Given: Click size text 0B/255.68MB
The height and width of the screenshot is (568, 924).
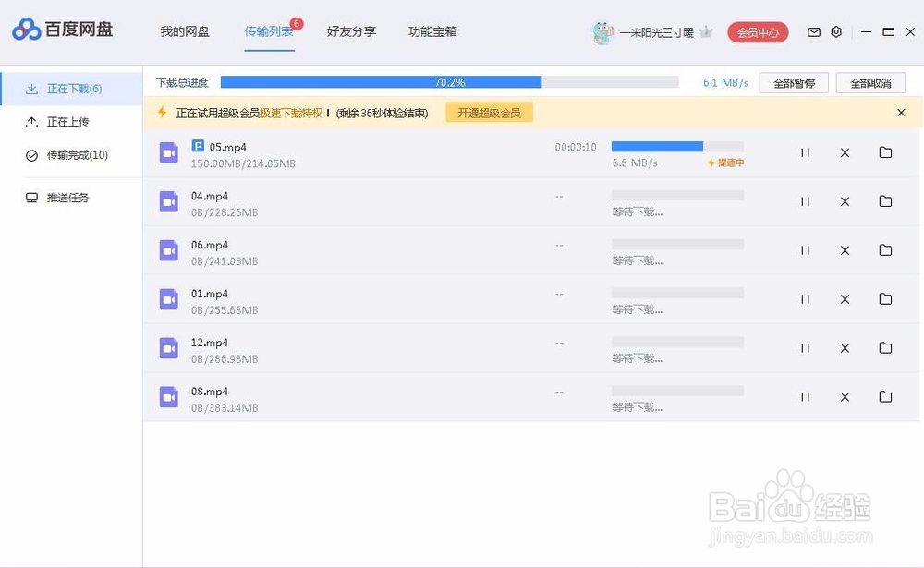Looking at the screenshot, I should pos(224,310).
